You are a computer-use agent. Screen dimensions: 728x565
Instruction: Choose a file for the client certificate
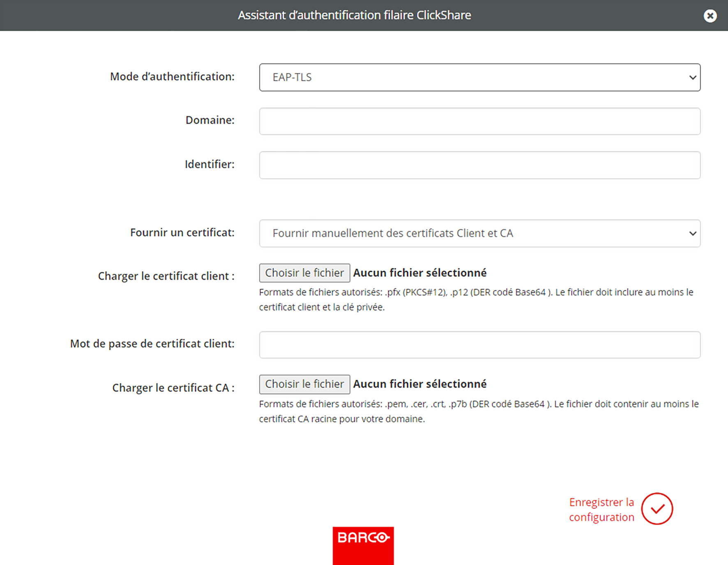[x=304, y=273]
